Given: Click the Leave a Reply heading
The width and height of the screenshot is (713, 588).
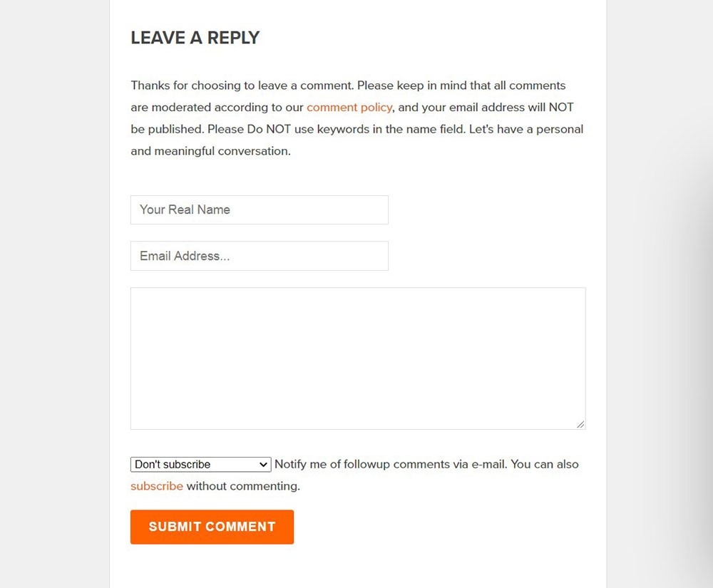Looking at the screenshot, I should click(x=195, y=38).
